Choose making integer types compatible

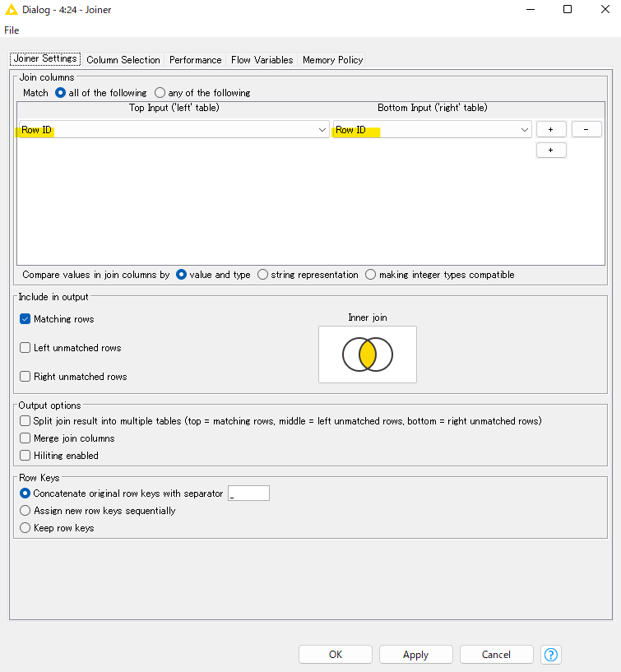point(371,274)
